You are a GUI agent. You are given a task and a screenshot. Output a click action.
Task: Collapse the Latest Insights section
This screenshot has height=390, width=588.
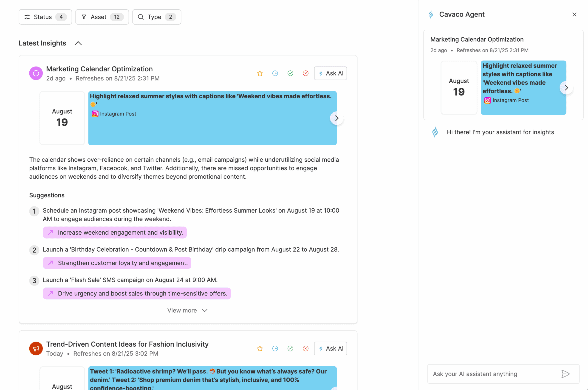[78, 43]
